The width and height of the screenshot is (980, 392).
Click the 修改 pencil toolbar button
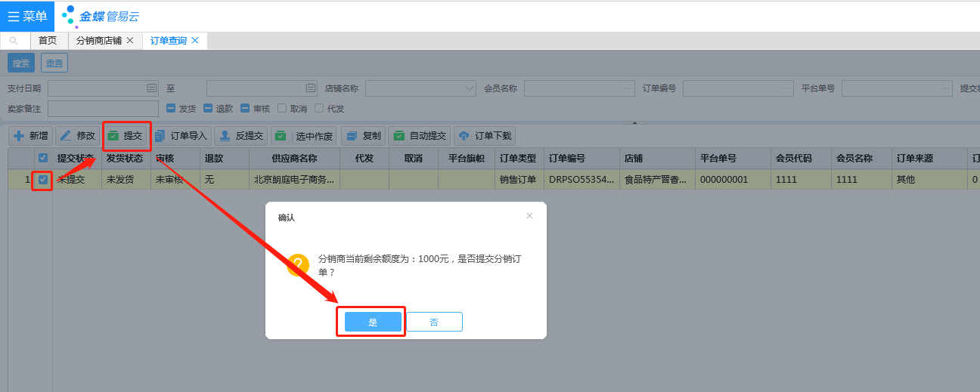[77, 136]
